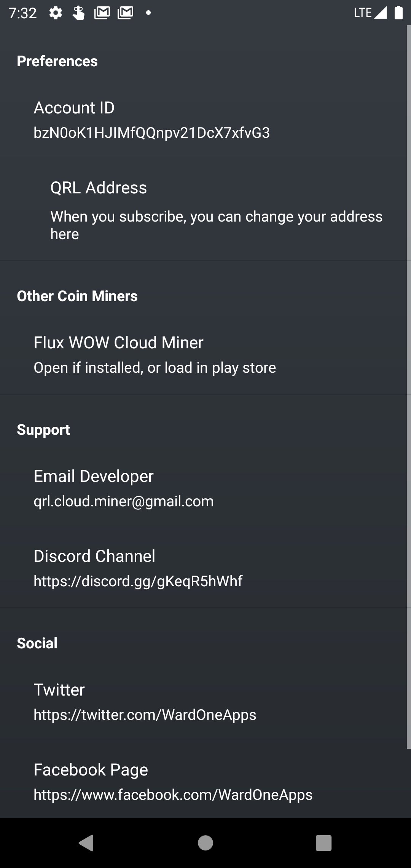This screenshot has width=411, height=868.
Task: Open the Account ID preference
Action: pyautogui.click(x=151, y=120)
